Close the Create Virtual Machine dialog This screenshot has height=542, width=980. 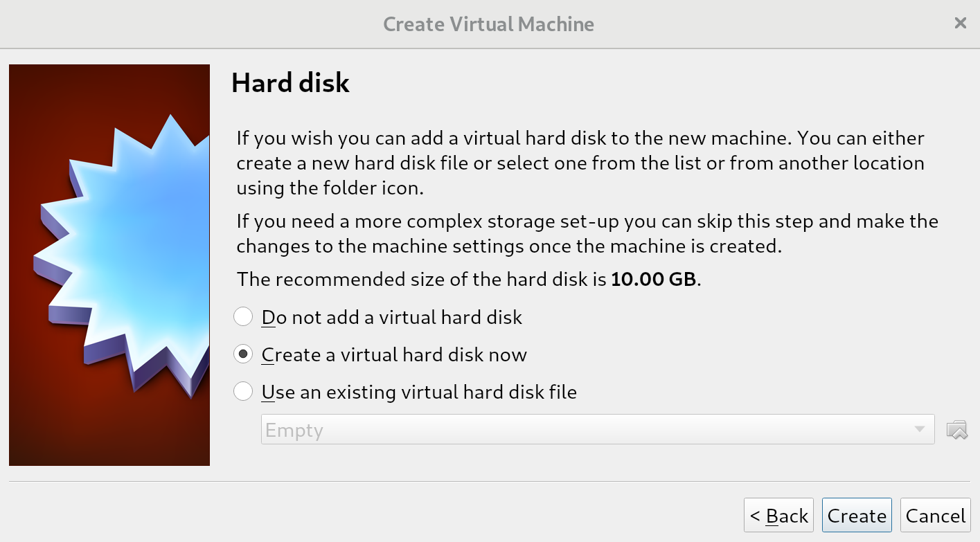(x=960, y=24)
